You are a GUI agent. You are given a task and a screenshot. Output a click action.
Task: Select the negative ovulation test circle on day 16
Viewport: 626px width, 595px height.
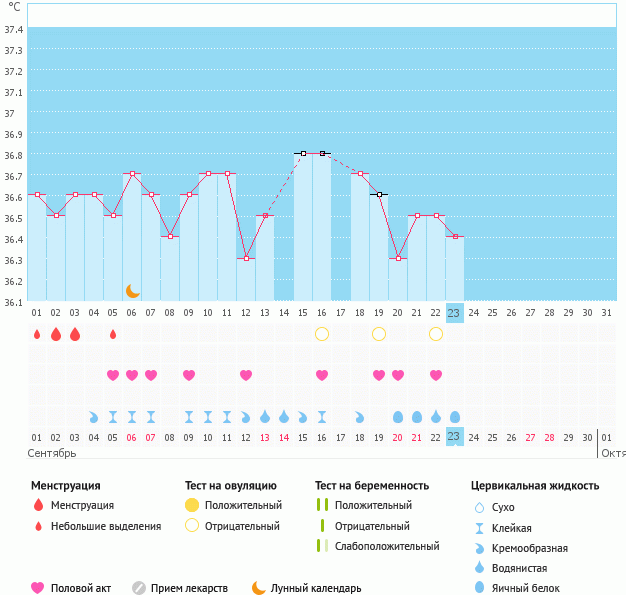click(x=322, y=334)
